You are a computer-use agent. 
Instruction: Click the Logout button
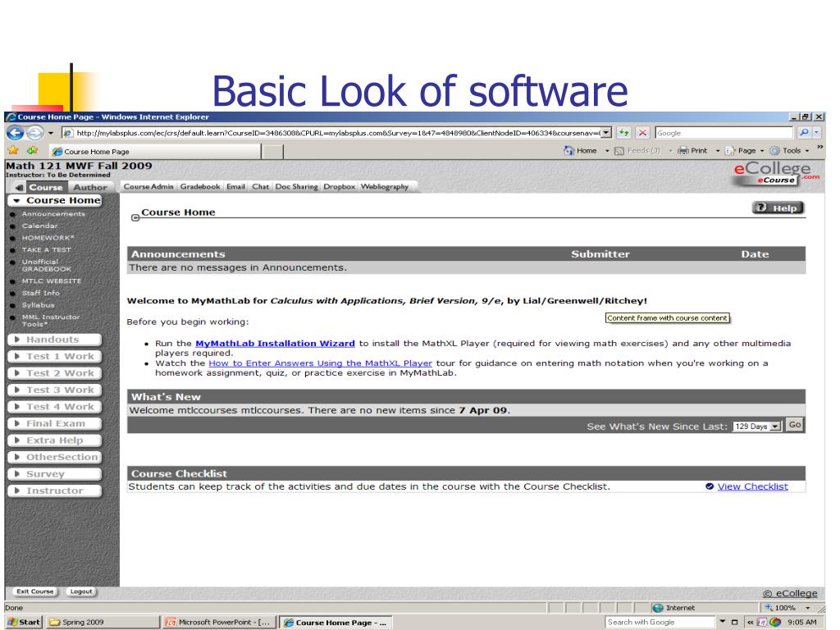(x=81, y=591)
